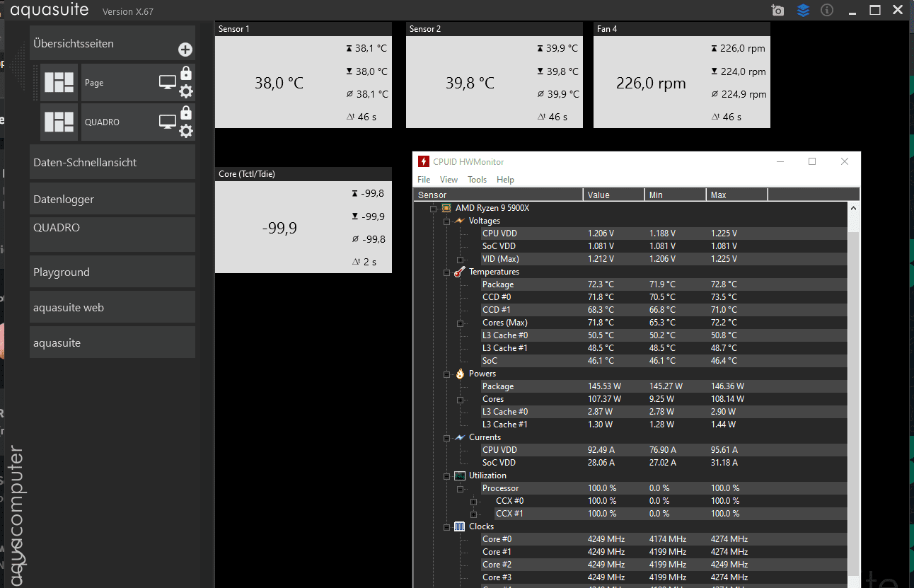Expand the CCX #1 row
Viewport: 914px width, 588px height.
coord(474,514)
